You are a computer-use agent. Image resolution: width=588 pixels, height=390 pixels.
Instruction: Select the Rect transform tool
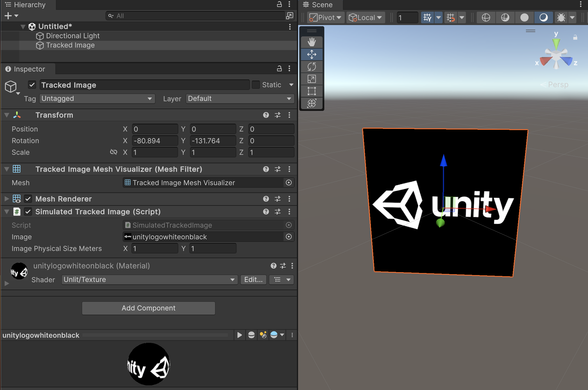[311, 91]
